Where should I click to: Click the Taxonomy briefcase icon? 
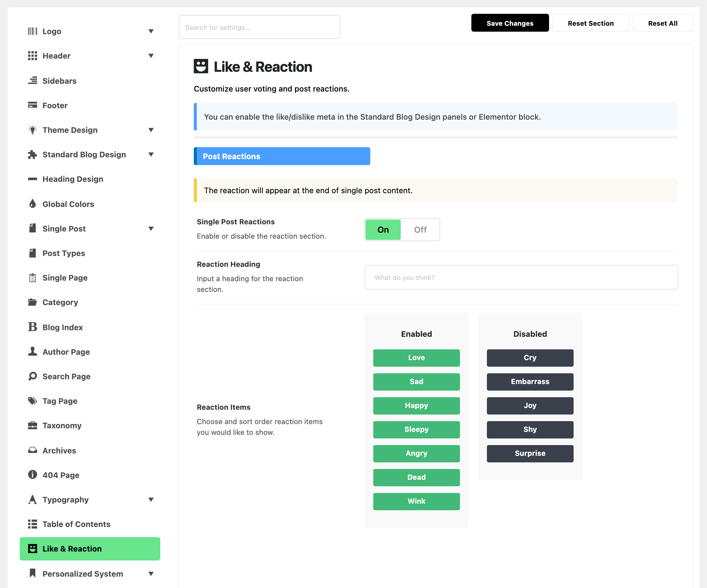(x=32, y=425)
